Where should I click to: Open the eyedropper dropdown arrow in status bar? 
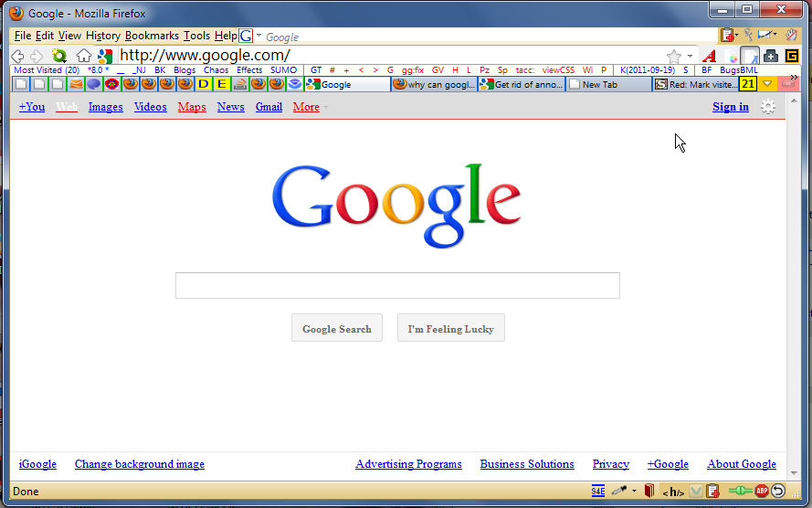pyautogui.click(x=634, y=491)
